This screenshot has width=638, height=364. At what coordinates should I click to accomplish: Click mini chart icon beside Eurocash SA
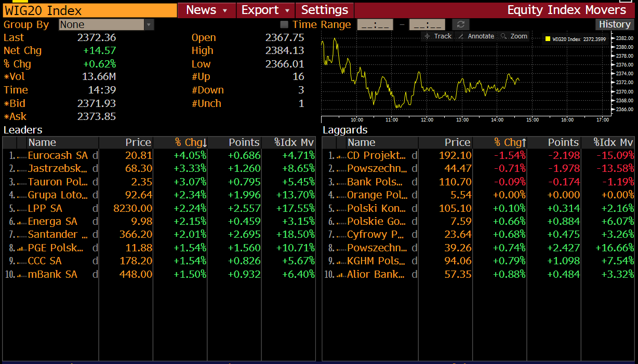click(21, 155)
